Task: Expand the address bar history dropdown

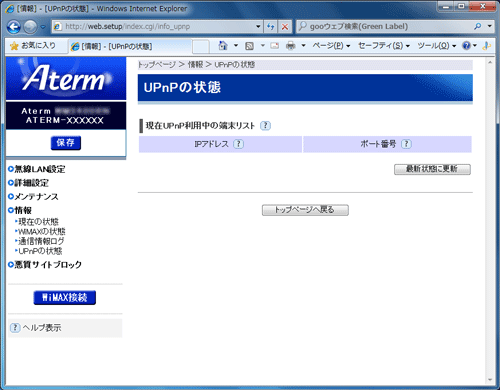Action: [x=258, y=27]
